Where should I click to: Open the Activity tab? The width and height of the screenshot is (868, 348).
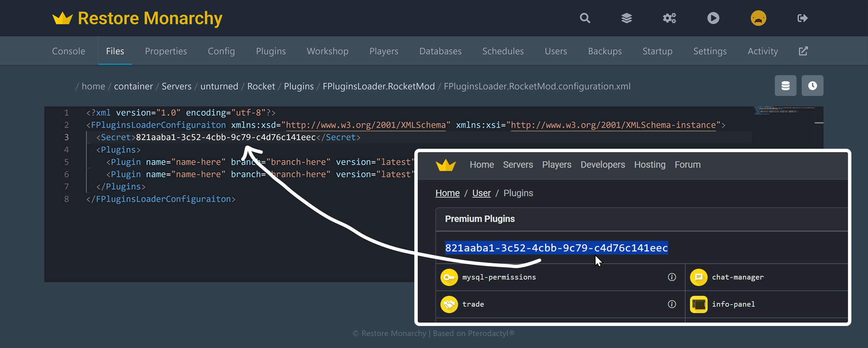763,51
